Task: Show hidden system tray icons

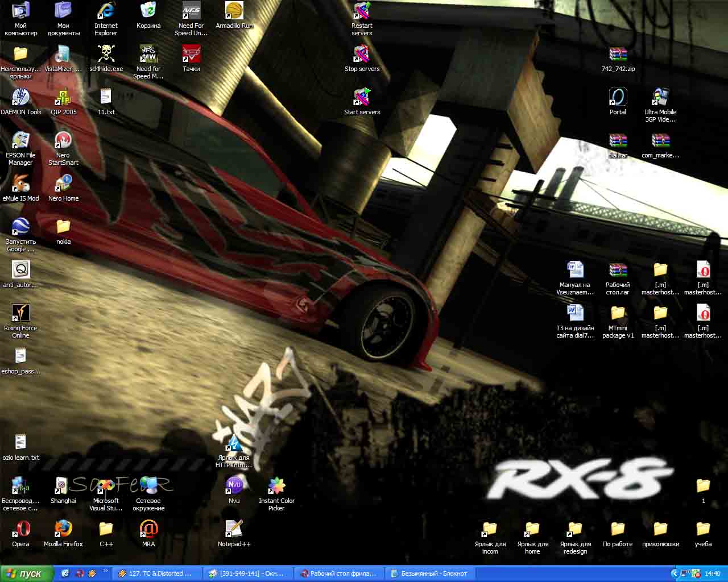Action: [675, 573]
